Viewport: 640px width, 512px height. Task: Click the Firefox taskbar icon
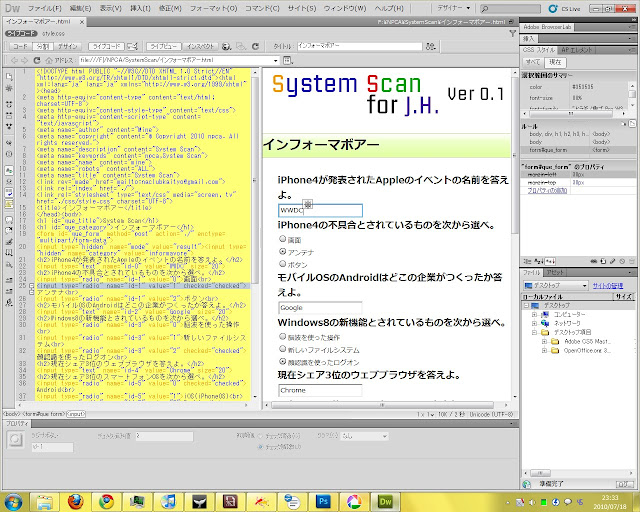coord(75,502)
